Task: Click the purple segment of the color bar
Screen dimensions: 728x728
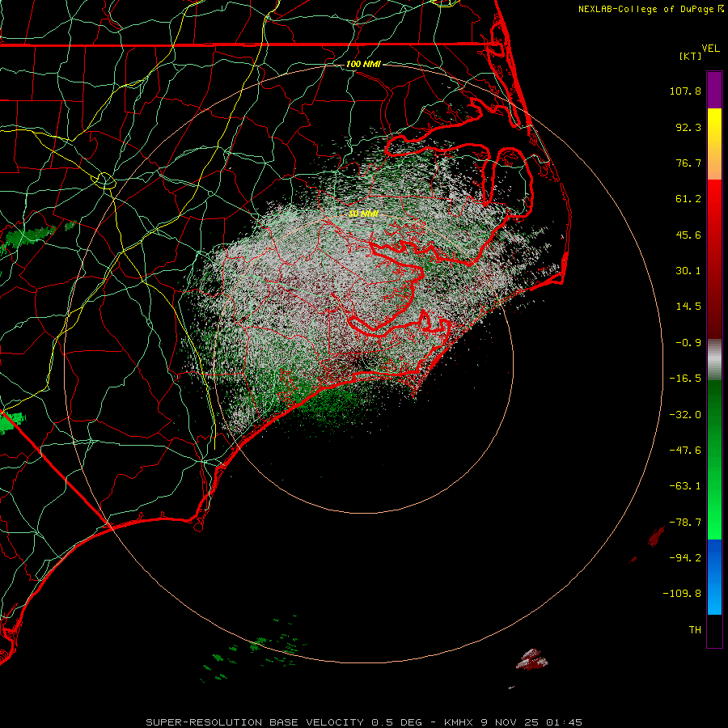Action: (x=714, y=90)
